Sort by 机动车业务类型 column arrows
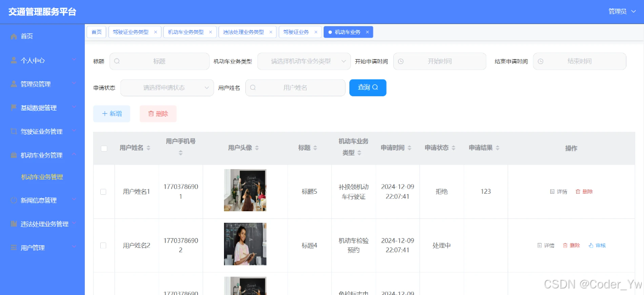 359,153
